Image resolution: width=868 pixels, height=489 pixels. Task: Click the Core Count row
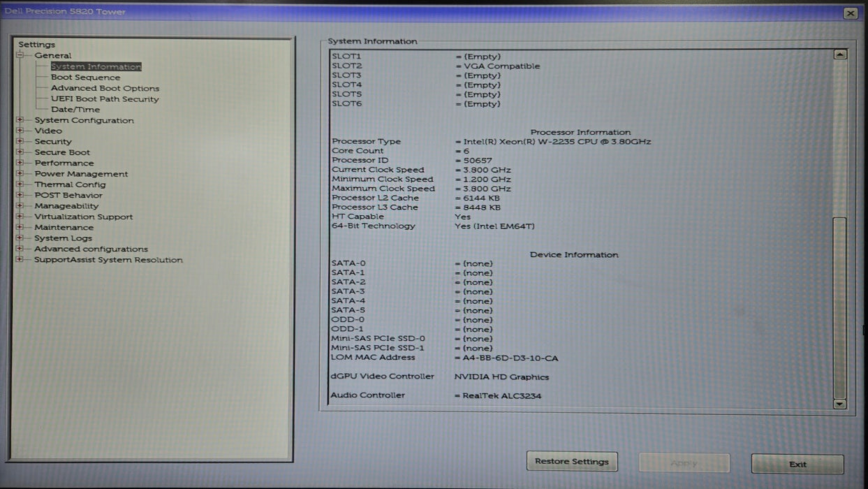pos(401,151)
